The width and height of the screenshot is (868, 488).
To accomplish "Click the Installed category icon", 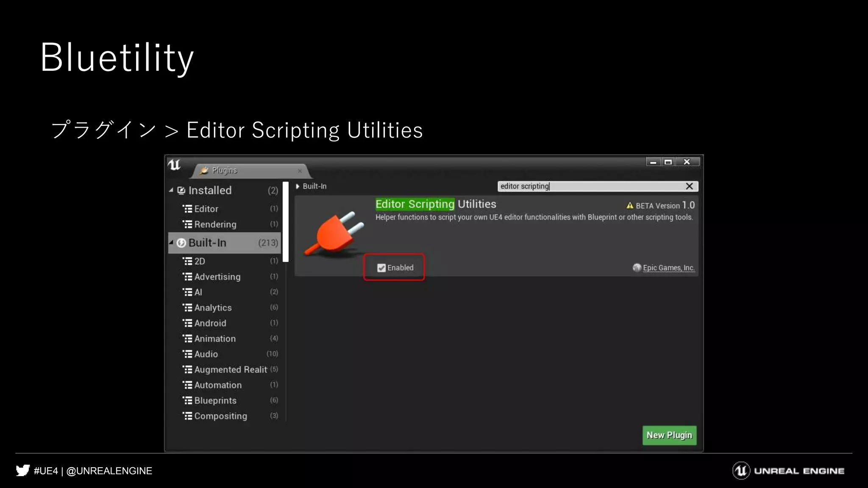I will pyautogui.click(x=181, y=191).
